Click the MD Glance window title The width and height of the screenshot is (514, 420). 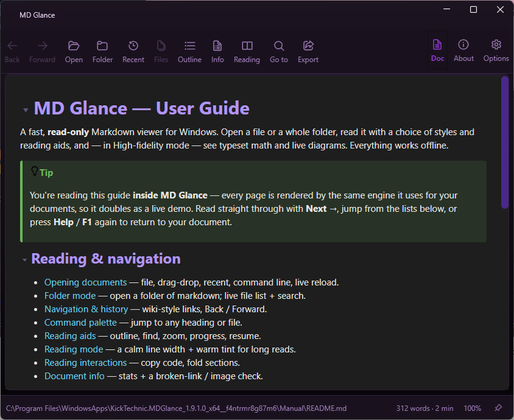point(37,15)
